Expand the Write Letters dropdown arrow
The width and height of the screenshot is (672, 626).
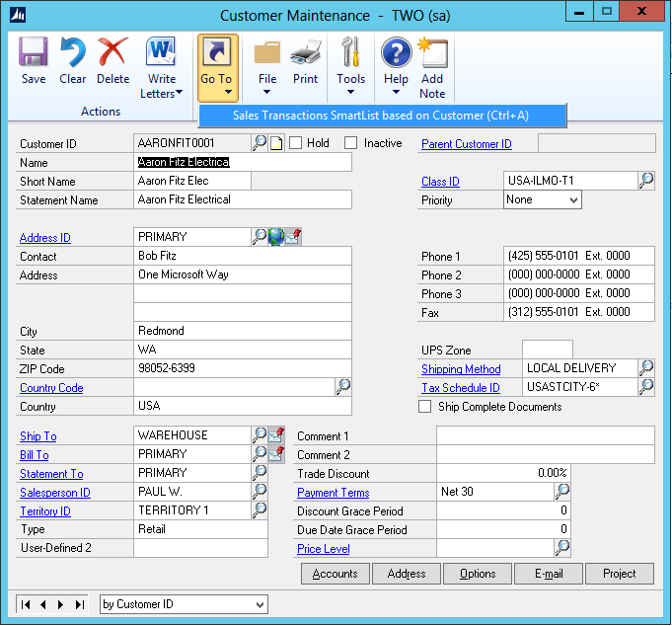(180, 92)
